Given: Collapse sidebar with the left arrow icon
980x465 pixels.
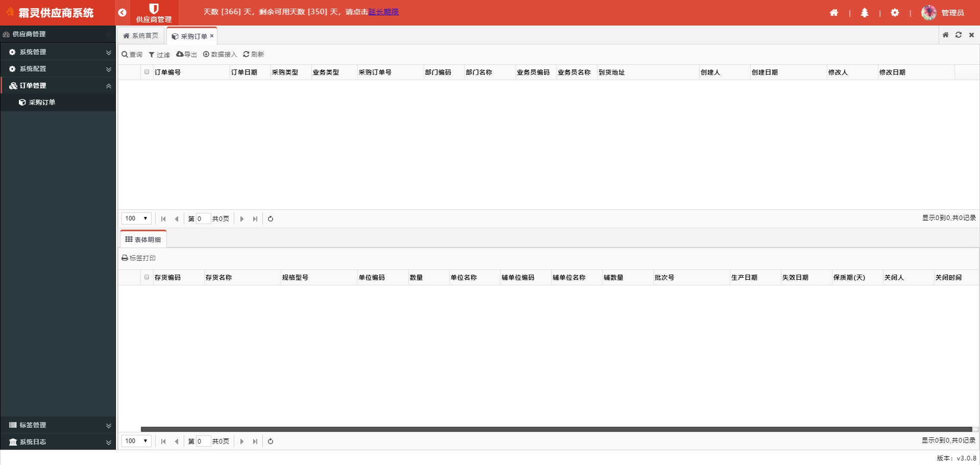Looking at the screenshot, I should point(122,13).
